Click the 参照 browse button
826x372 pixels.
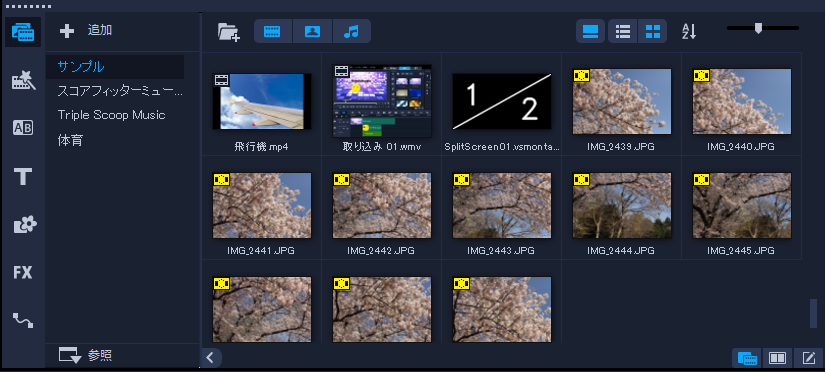[x=100, y=356]
